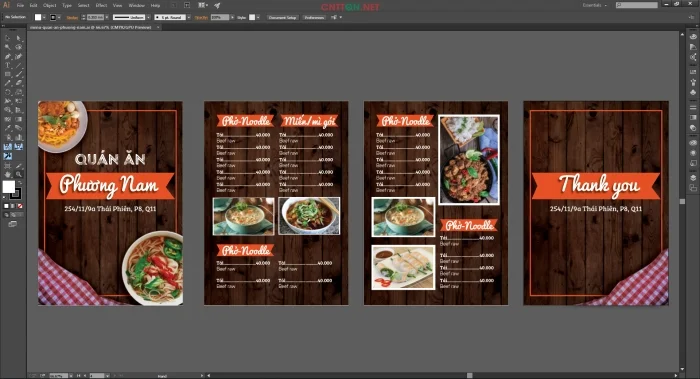Viewport: 700px width, 379px height.
Task: Set the Color fill mode button
Action: (x=6, y=206)
